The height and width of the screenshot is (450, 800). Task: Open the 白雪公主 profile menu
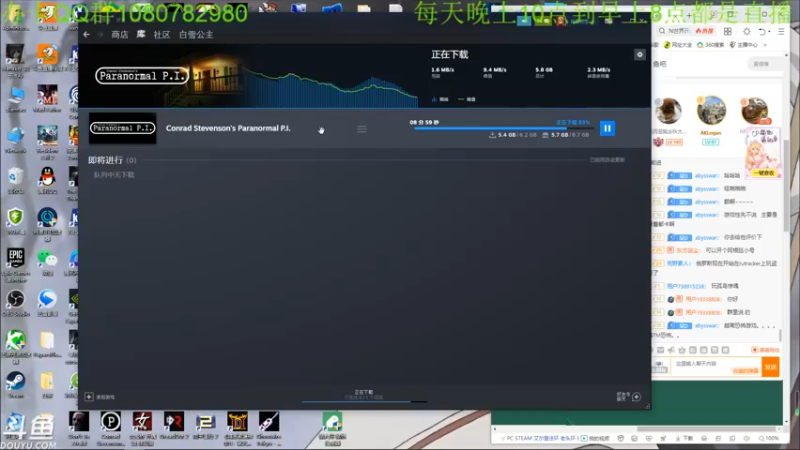pos(196,34)
